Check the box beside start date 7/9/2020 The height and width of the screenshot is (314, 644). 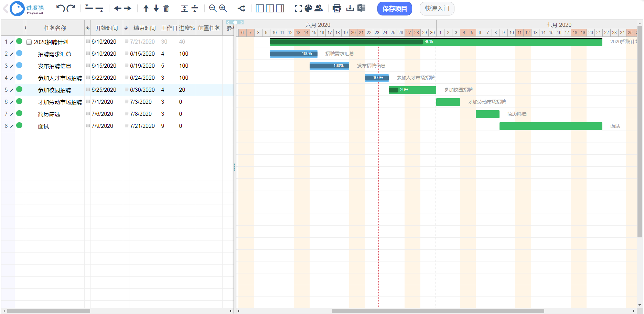click(88, 126)
